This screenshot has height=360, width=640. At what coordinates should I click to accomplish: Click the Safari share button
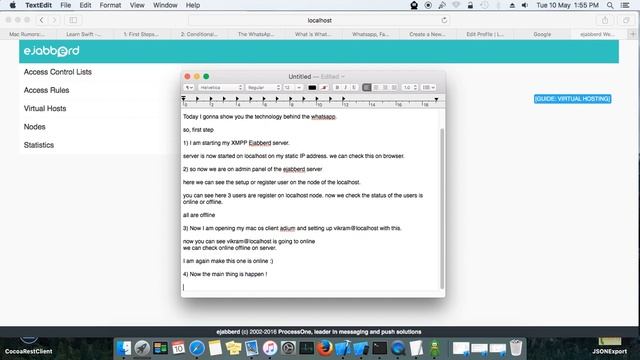coord(605,20)
